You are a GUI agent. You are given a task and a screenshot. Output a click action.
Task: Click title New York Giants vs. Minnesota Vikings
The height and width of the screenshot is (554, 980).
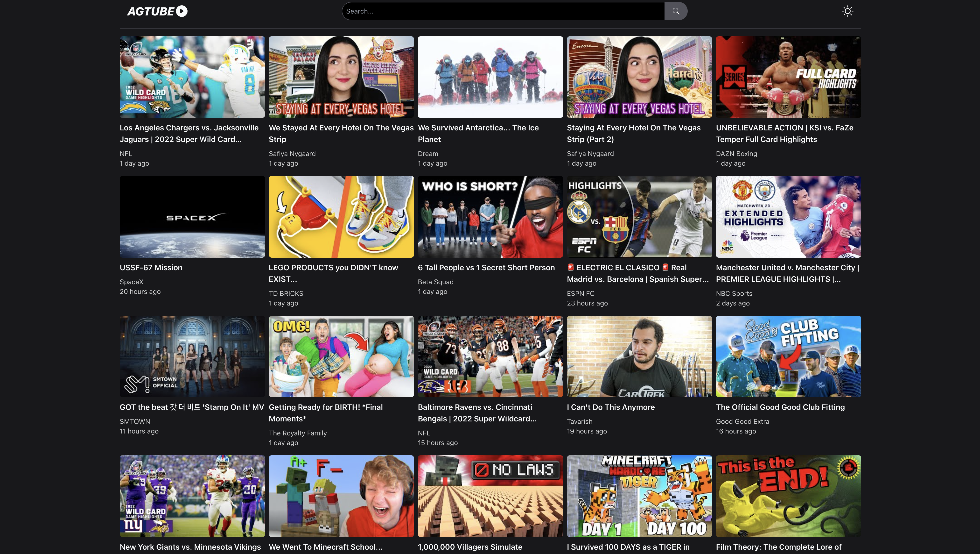190,547
